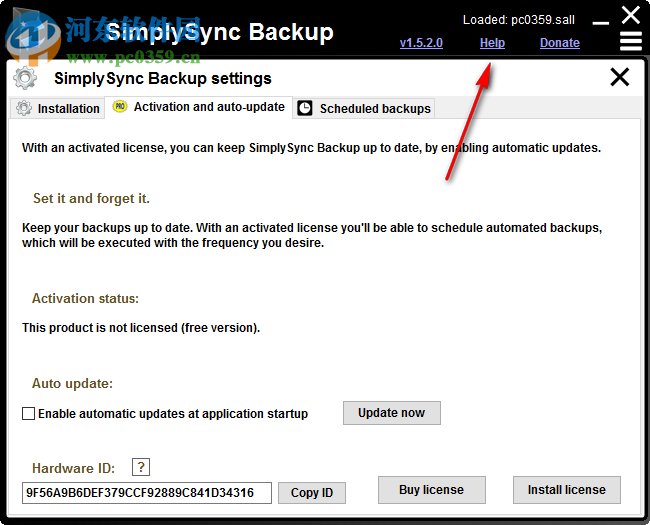
Task: Close the SimplySync Backup main window
Action: pos(631,15)
